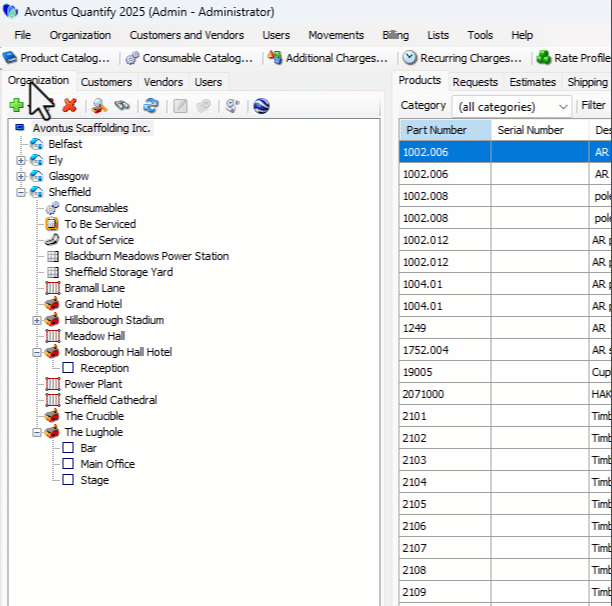Click the green plus add icon
Screen dimensions: 612x606
pyautogui.click(x=16, y=105)
